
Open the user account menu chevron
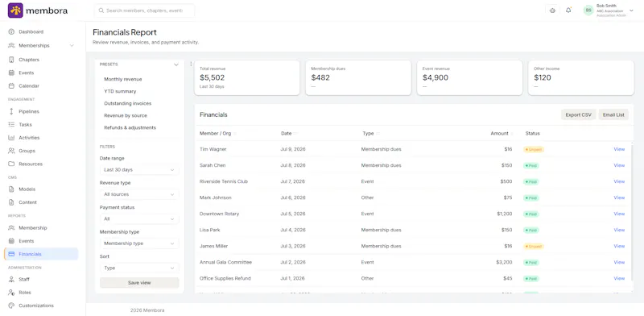point(631,10)
